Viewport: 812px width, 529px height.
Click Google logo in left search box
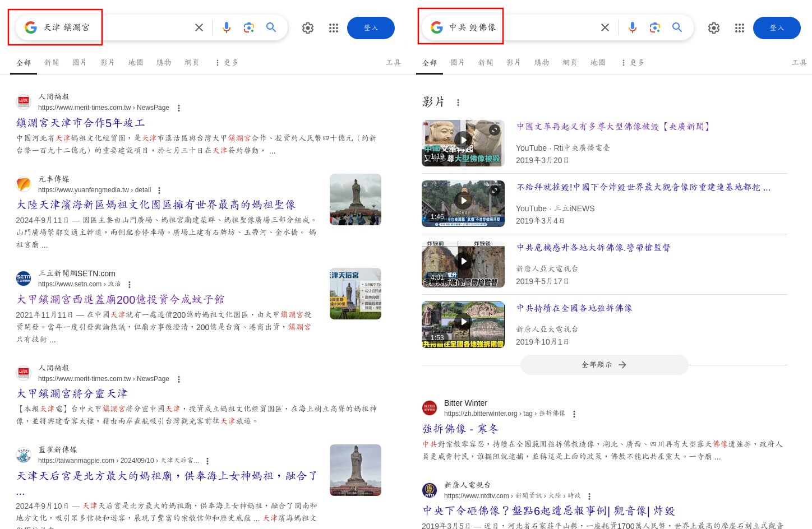(x=31, y=27)
